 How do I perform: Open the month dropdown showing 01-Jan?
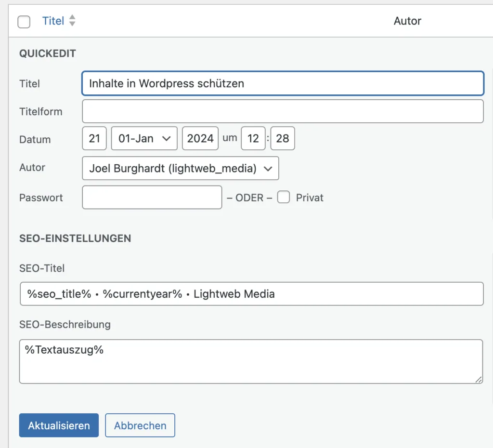[x=144, y=138]
